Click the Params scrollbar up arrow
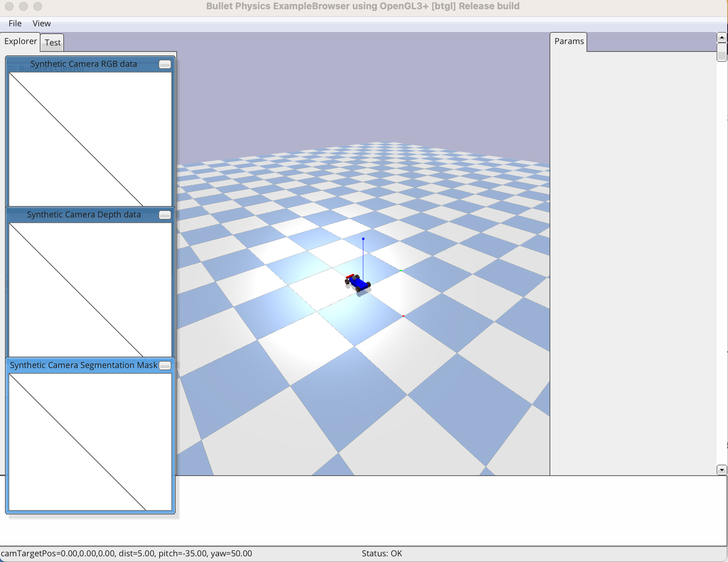This screenshot has width=728, height=562. coord(722,37)
